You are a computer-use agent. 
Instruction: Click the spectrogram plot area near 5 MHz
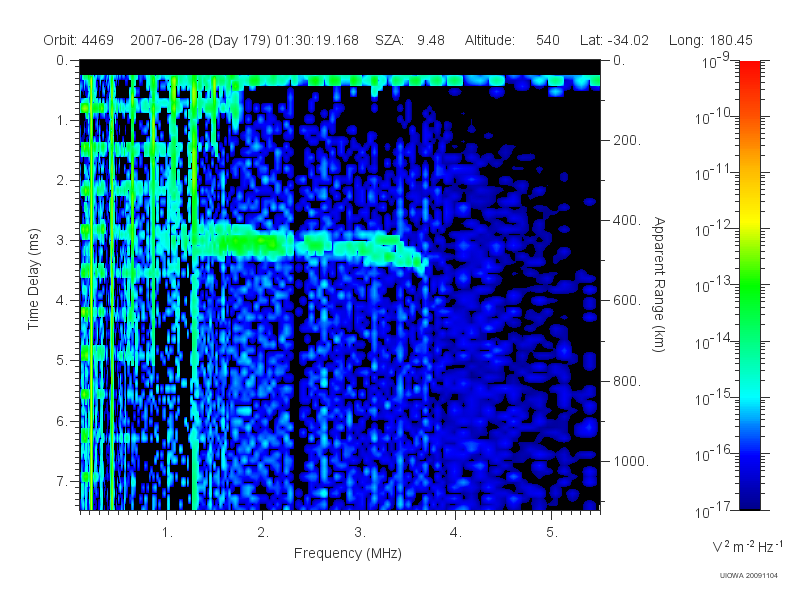click(x=551, y=286)
